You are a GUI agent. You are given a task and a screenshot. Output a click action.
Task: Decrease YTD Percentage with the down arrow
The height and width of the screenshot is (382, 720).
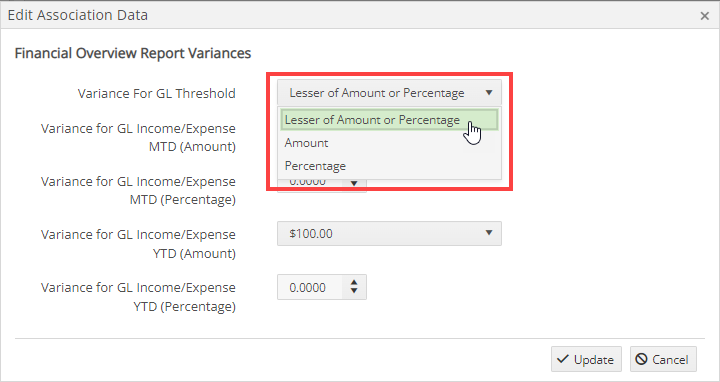pyautogui.click(x=354, y=291)
